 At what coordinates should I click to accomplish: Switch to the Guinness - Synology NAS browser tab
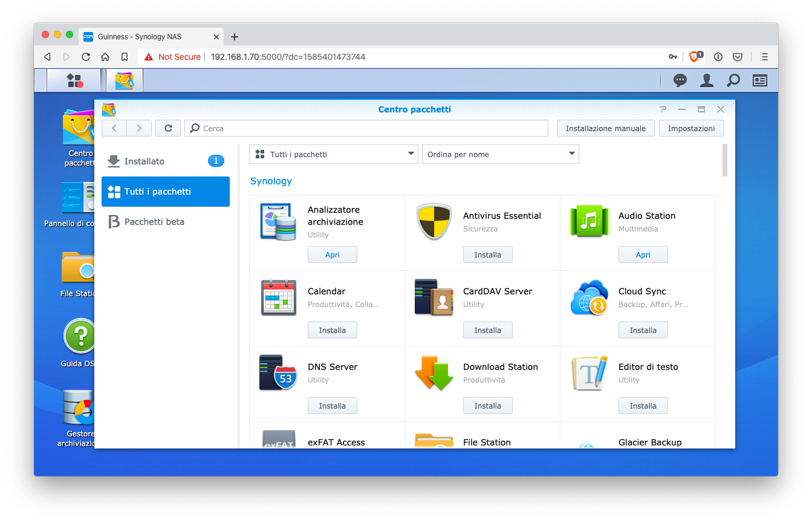[152, 36]
